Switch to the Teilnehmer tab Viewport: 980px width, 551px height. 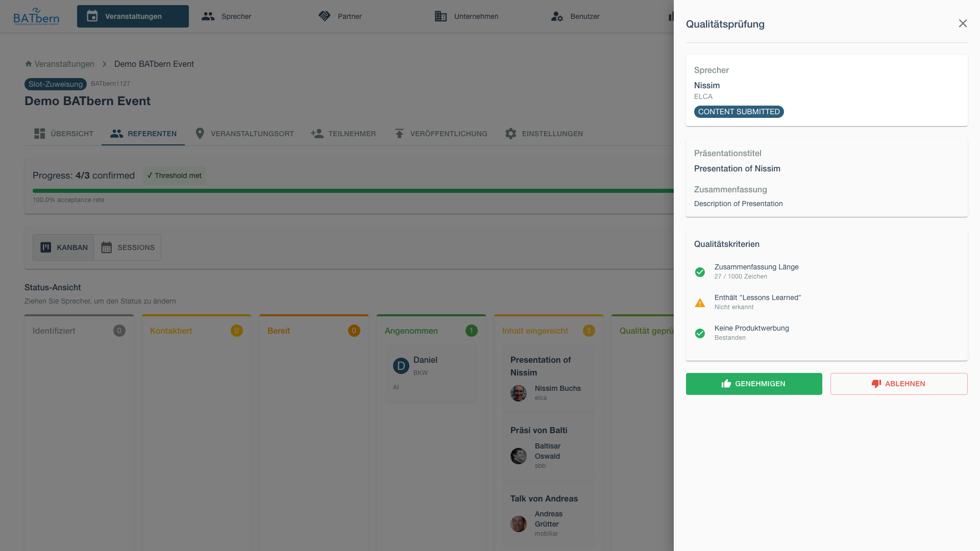[343, 134]
